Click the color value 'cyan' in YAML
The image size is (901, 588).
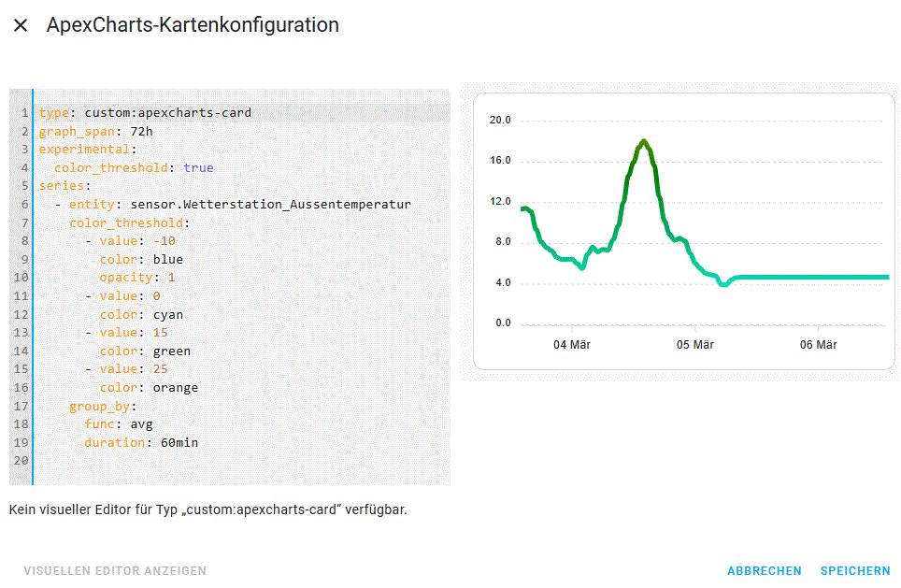[168, 315]
